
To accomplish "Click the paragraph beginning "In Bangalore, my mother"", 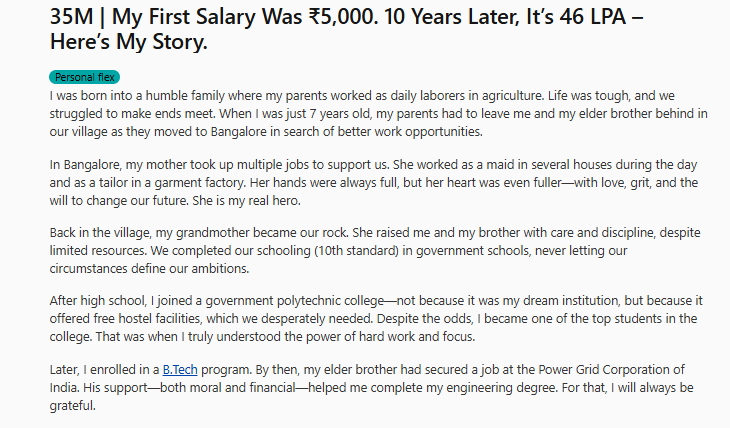I will pyautogui.click(x=374, y=183).
